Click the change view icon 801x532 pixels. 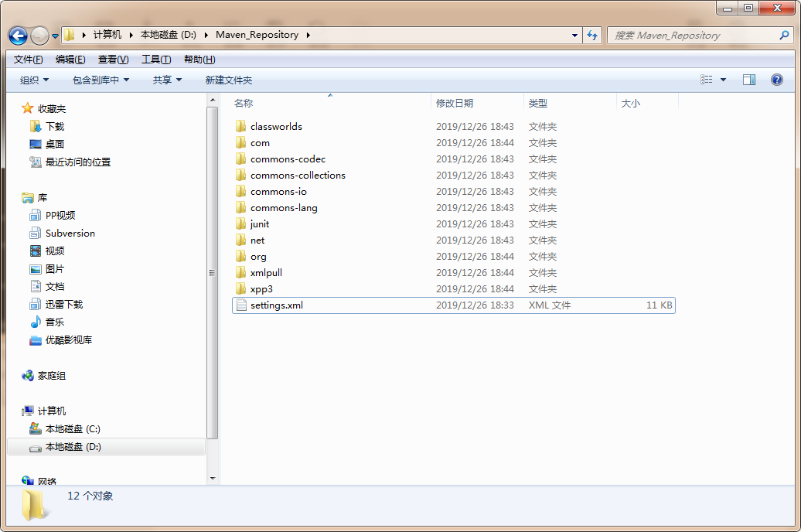[x=707, y=80]
